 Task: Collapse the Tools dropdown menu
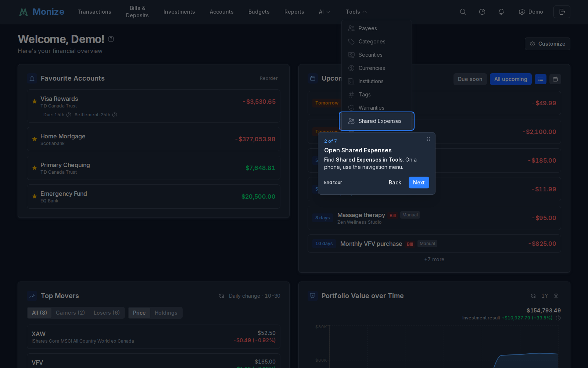tap(356, 12)
